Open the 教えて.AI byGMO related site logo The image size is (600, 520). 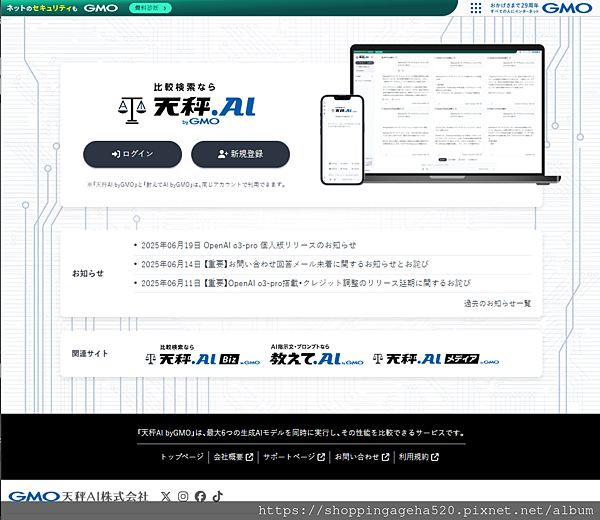316,354
